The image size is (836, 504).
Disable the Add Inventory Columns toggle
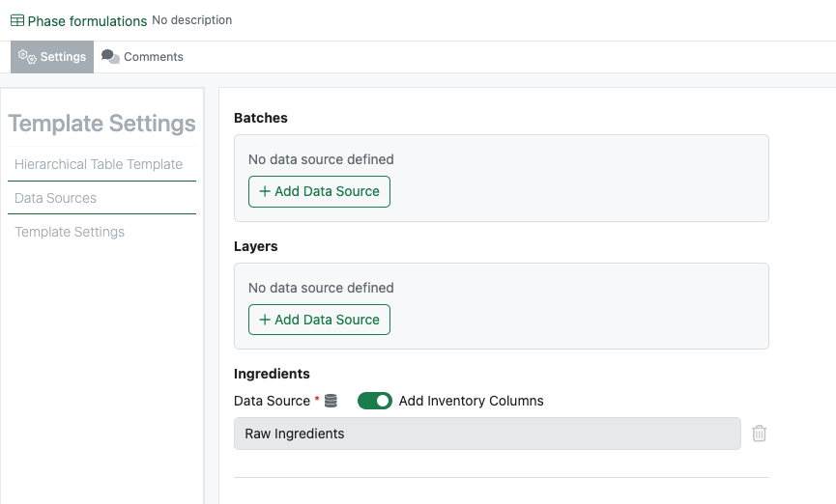click(375, 401)
